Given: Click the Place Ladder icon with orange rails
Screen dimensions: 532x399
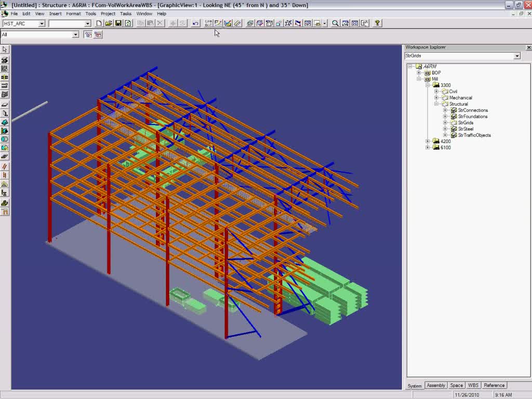Looking at the screenshot, I should (5, 175).
